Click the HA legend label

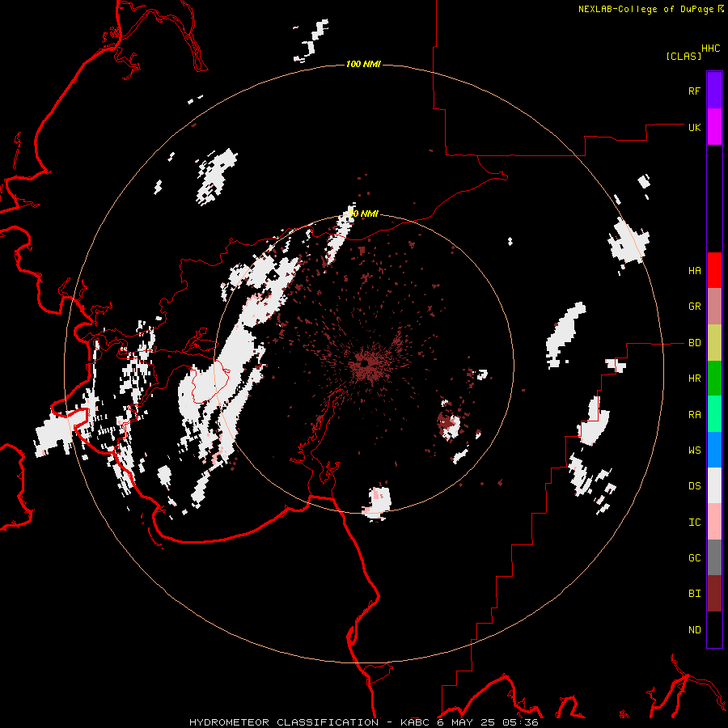(x=695, y=271)
